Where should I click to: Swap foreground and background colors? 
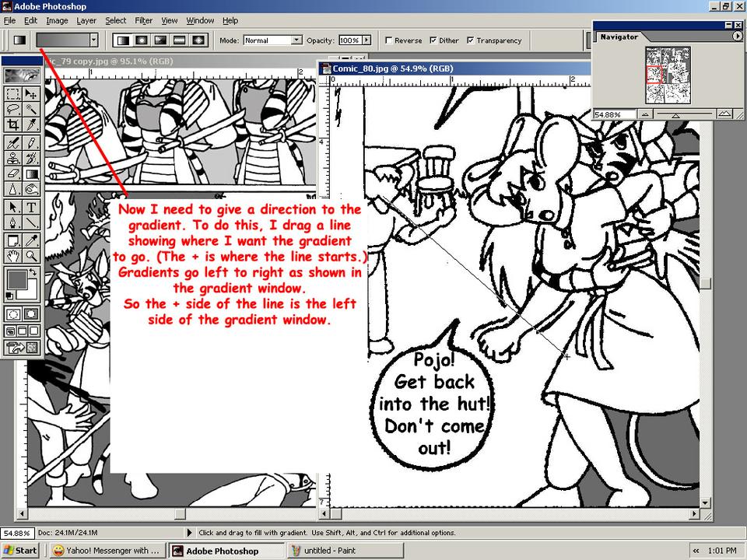(33, 272)
